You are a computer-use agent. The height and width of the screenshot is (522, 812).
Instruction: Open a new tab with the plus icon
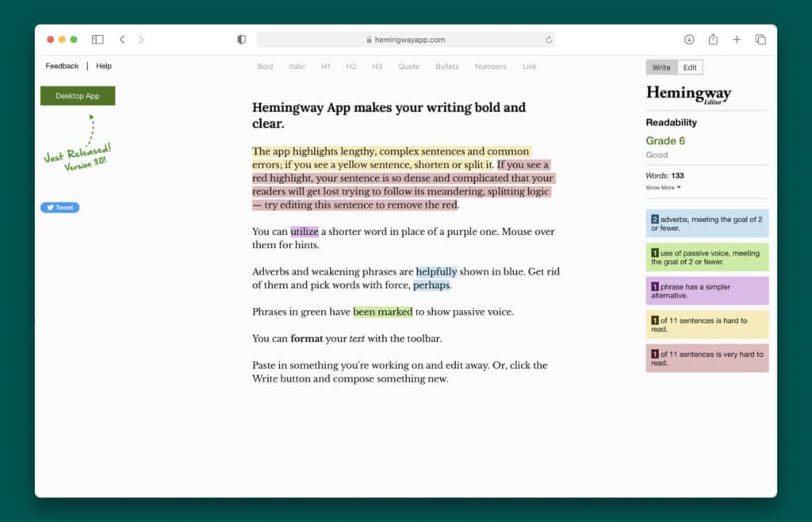click(737, 39)
